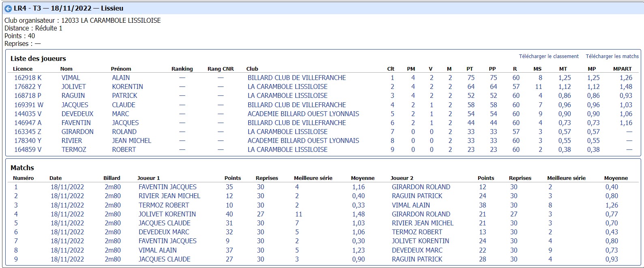The width and height of the screenshot is (644, 268).
Task: Click the MPART column header
Action: (x=622, y=69)
